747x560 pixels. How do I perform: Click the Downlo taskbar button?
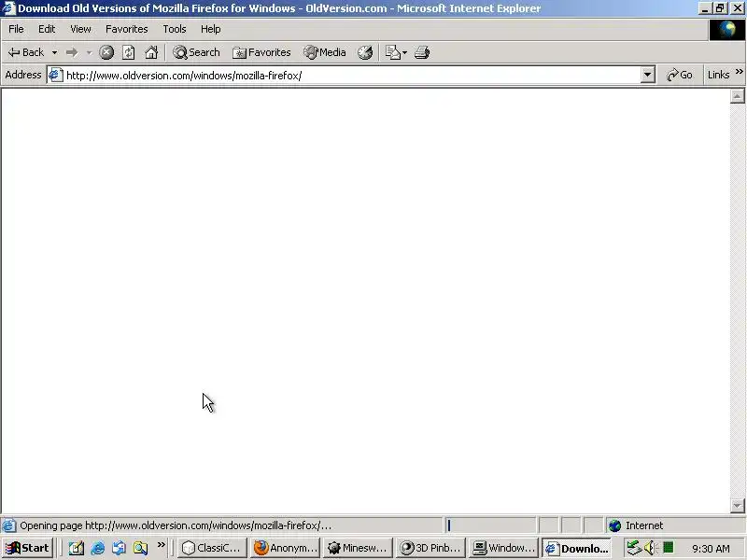(x=576, y=548)
